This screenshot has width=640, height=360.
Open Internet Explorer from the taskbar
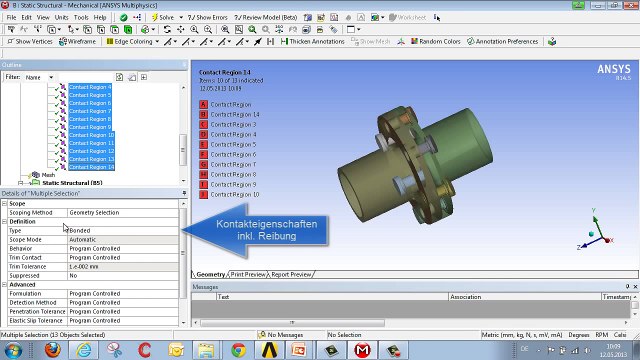(x=84, y=350)
